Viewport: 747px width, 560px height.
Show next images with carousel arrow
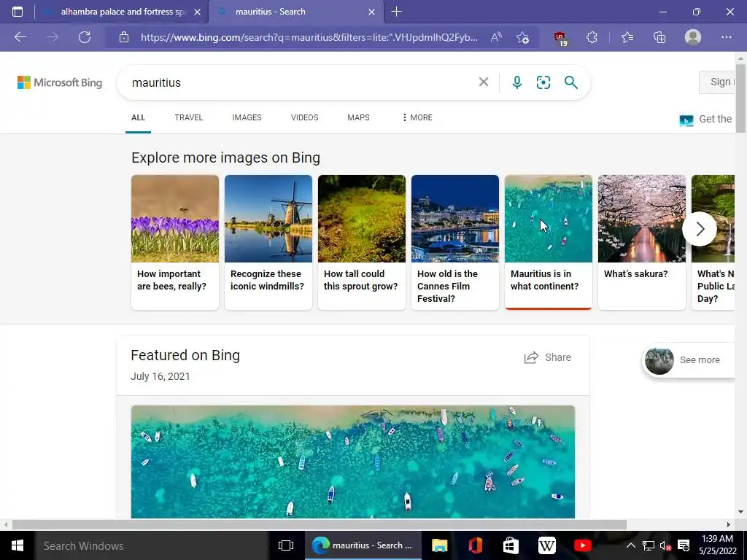(700, 229)
